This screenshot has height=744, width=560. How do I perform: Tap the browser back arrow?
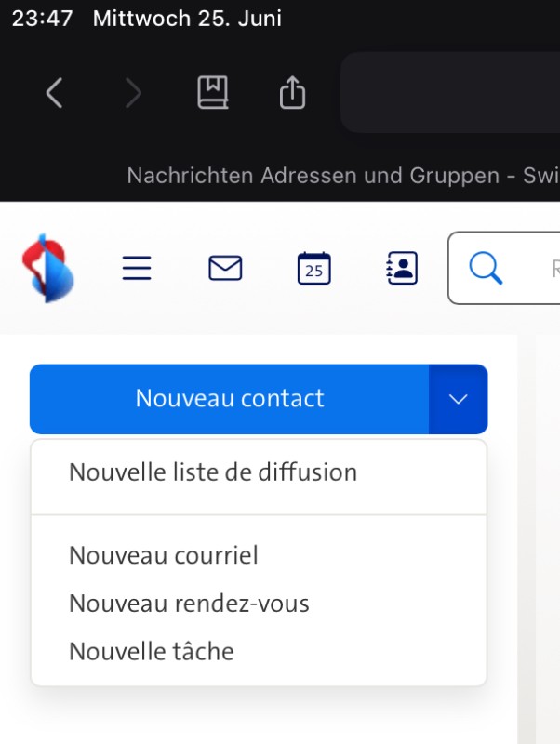[54, 92]
